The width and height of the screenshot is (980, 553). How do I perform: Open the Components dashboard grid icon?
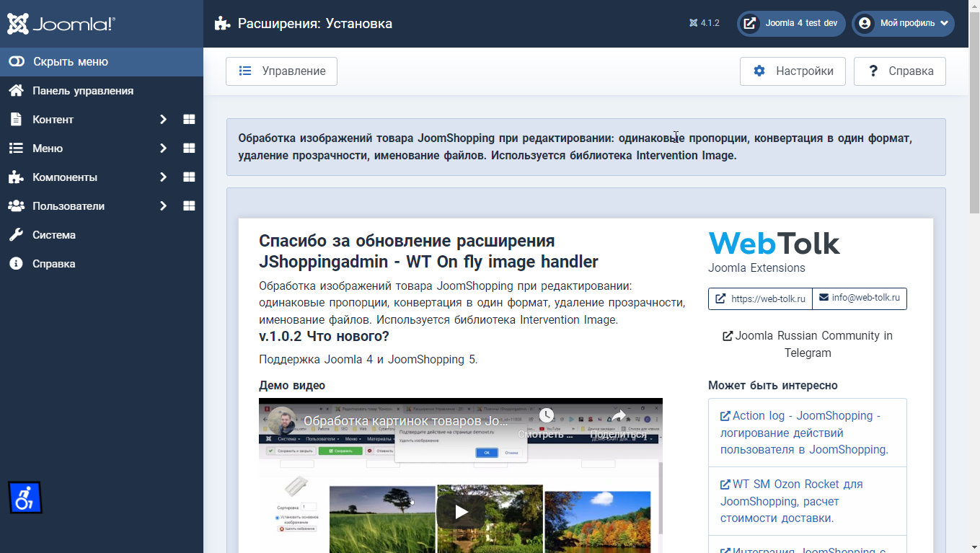(189, 177)
